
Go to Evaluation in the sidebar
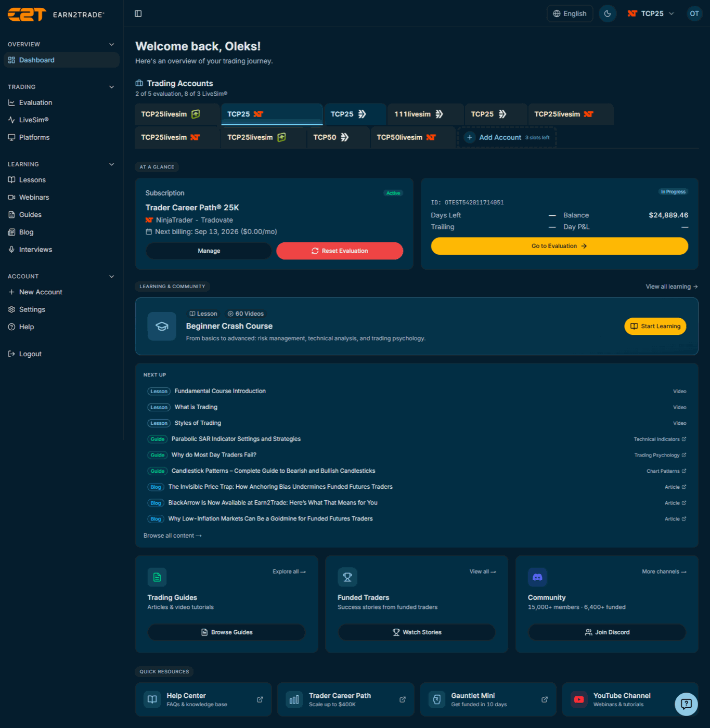pyautogui.click(x=61, y=103)
